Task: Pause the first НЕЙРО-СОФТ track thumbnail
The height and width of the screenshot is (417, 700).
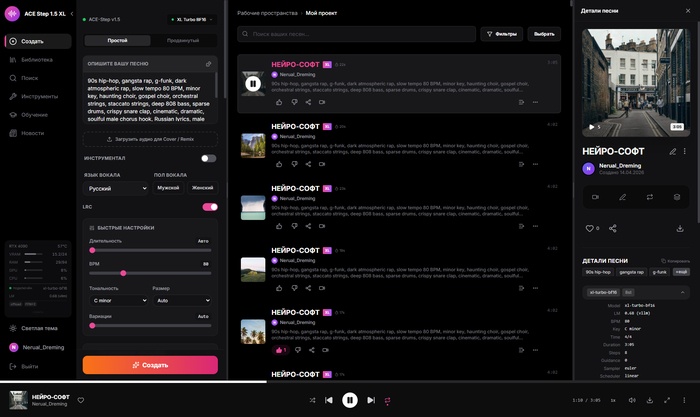Action: pos(253,83)
